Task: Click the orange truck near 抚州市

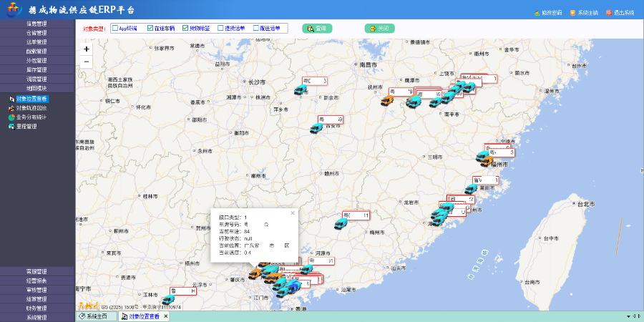Action: 387,101
